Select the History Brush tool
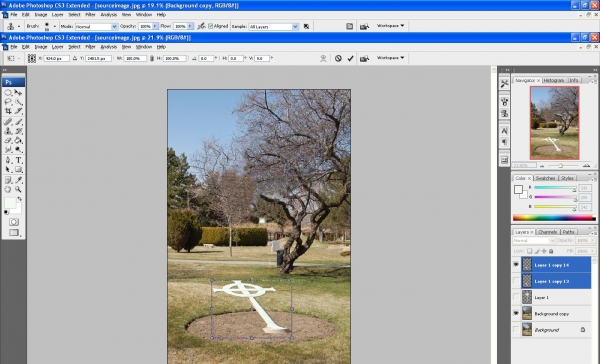The image size is (600, 364). [18, 131]
